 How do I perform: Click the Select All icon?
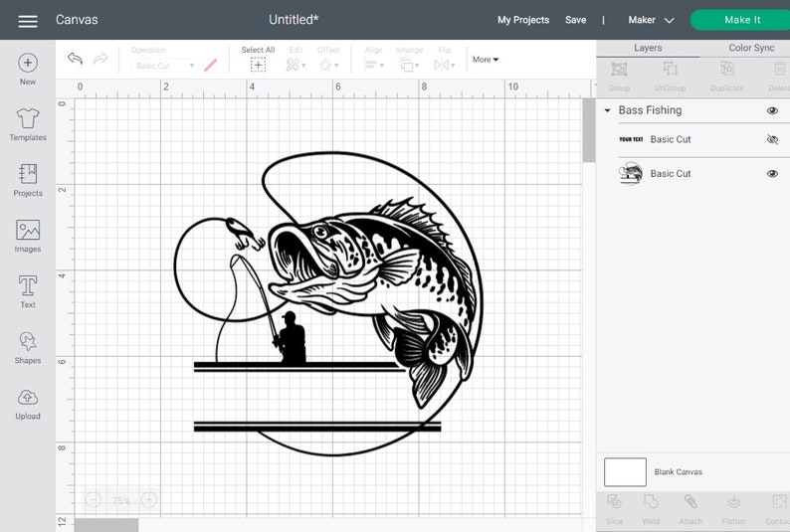tap(258, 65)
